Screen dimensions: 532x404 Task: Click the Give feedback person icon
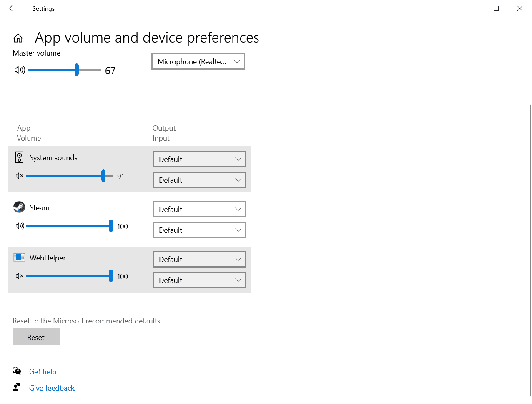click(17, 387)
